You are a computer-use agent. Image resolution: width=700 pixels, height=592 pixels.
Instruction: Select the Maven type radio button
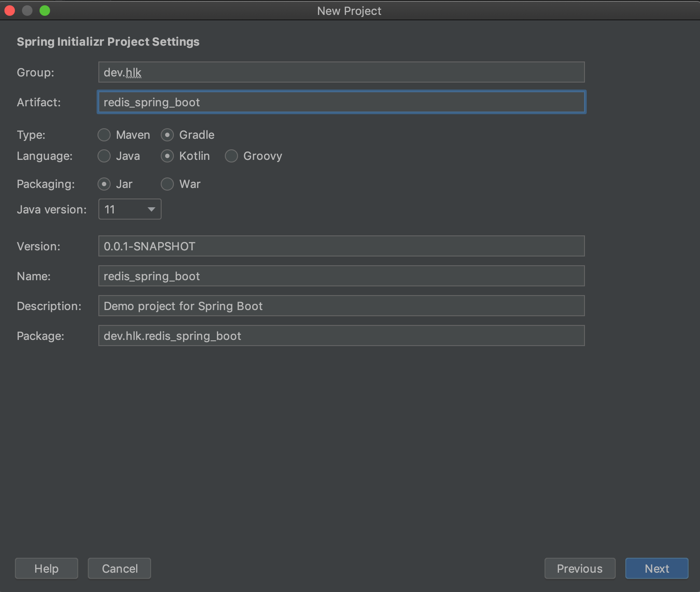click(x=104, y=135)
